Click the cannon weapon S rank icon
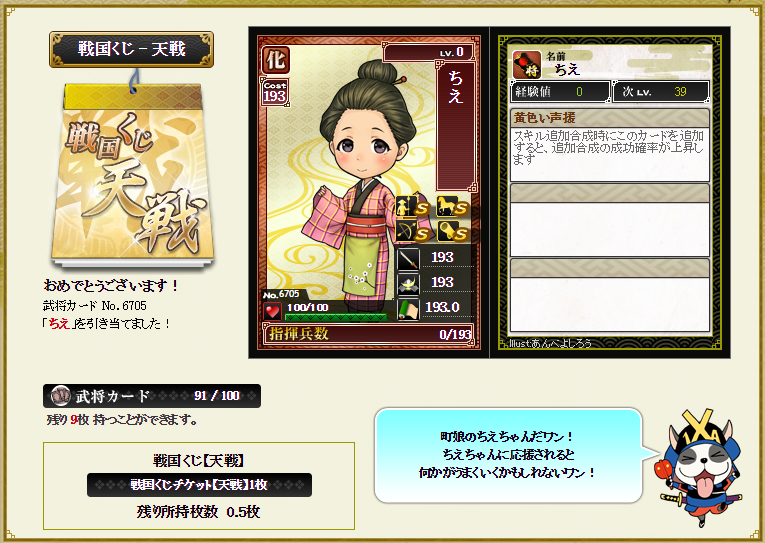This screenshot has height=543, width=765. (452, 231)
